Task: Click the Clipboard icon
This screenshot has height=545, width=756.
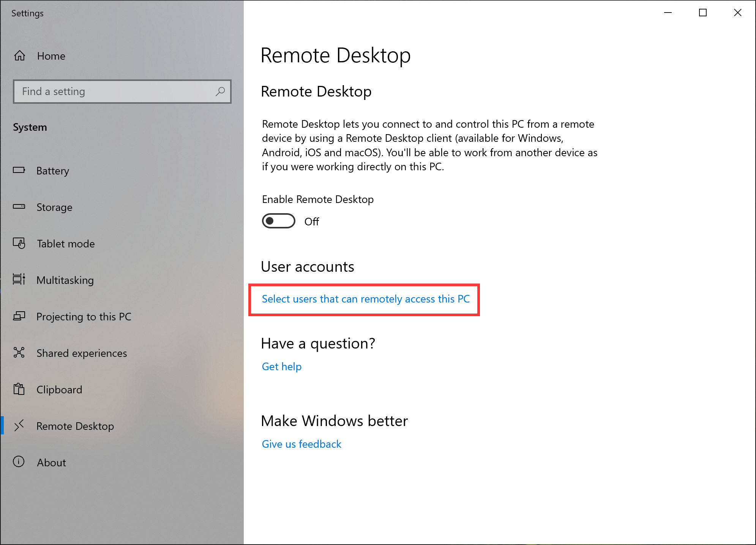Action: [19, 389]
